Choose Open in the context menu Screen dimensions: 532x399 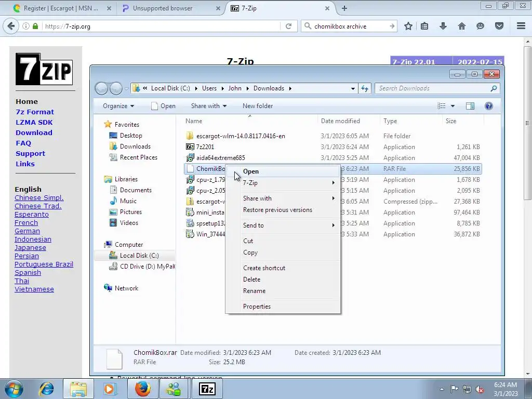pyautogui.click(x=283, y=171)
